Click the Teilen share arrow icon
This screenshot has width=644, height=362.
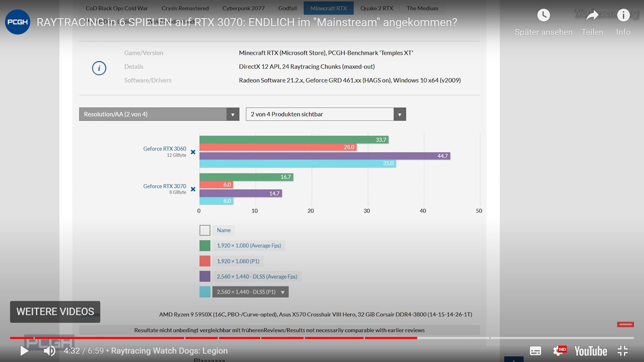(592, 15)
